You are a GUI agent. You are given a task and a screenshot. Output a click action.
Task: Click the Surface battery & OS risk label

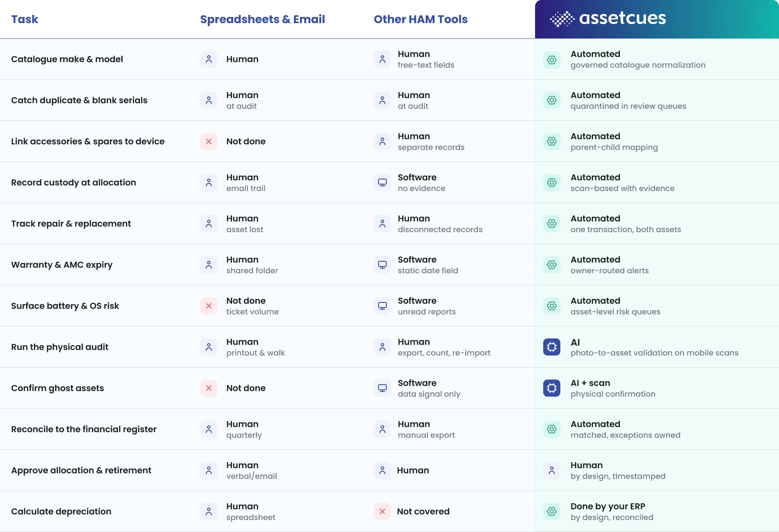click(x=65, y=306)
